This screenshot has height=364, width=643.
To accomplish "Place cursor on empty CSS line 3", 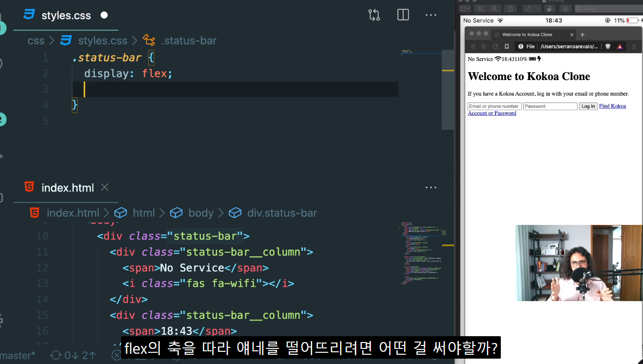I will pos(235,89).
